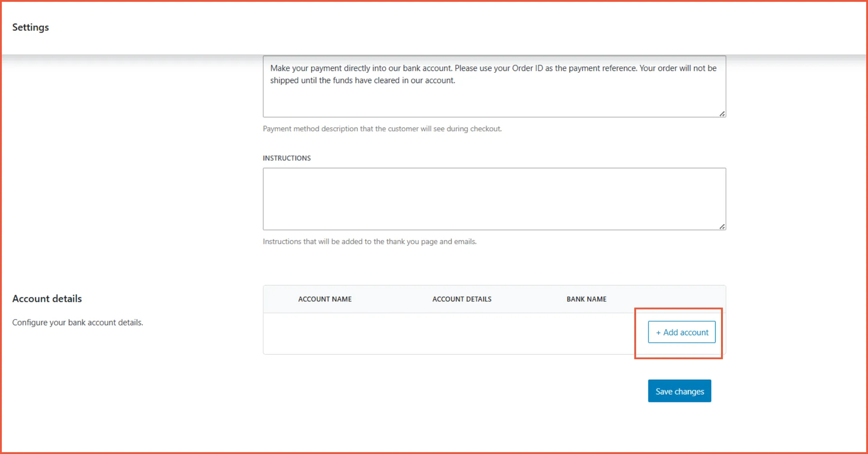The width and height of the screenshot is (868, 454).
Task: Click the Account Details column header
Action: coord(462,299)
